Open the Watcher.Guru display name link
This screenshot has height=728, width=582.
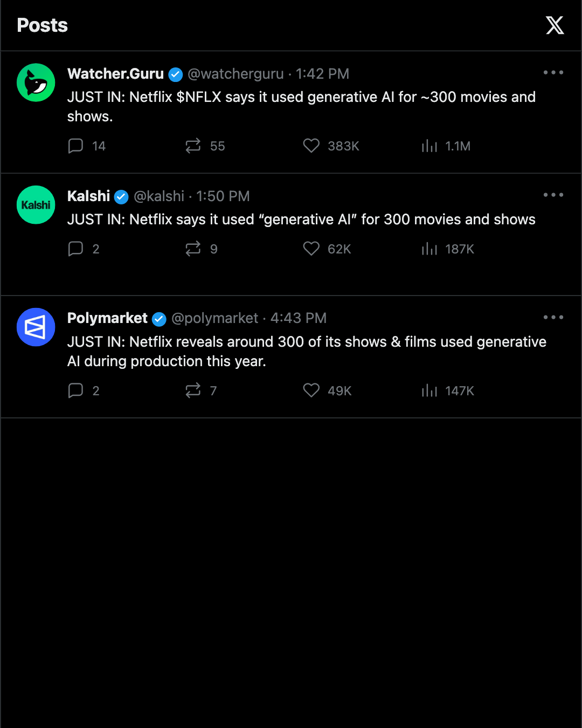pos(115,74)
